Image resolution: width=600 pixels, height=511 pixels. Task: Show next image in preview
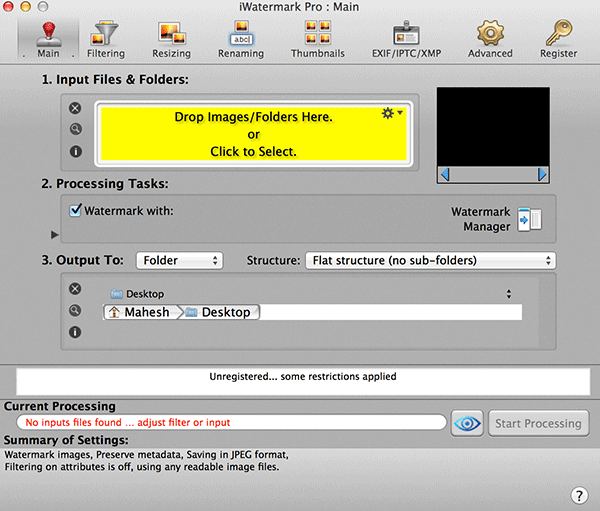click(x=542, y=175)
